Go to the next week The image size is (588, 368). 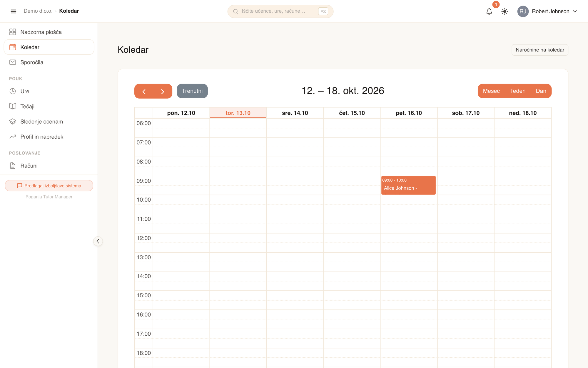[163, 91]
